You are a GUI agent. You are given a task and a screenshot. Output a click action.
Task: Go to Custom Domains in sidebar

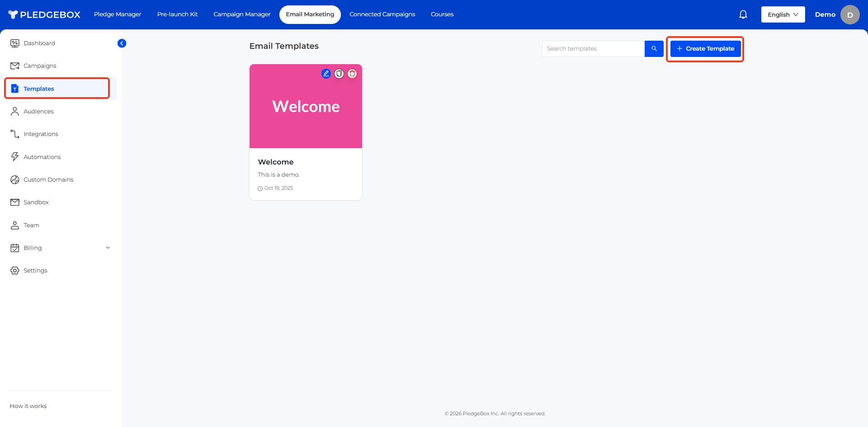(48, 179)
